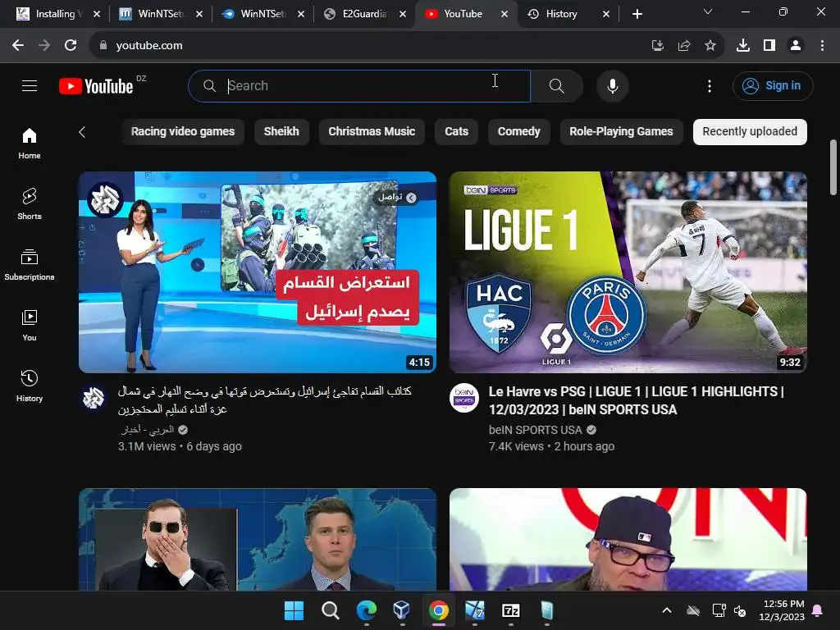Filter by Racing video games chip
This screenshot has height=630, width=840.
(183, 132)
